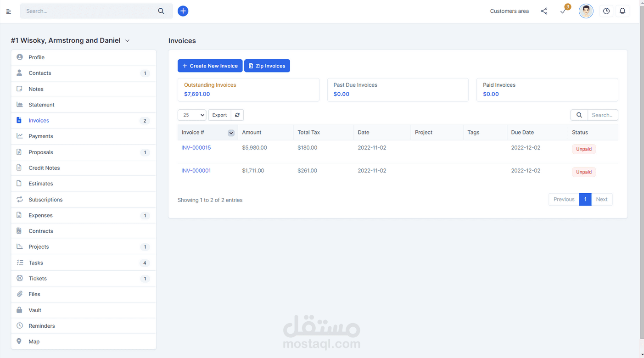Open the notifications bell icon

tap(622, 11)
